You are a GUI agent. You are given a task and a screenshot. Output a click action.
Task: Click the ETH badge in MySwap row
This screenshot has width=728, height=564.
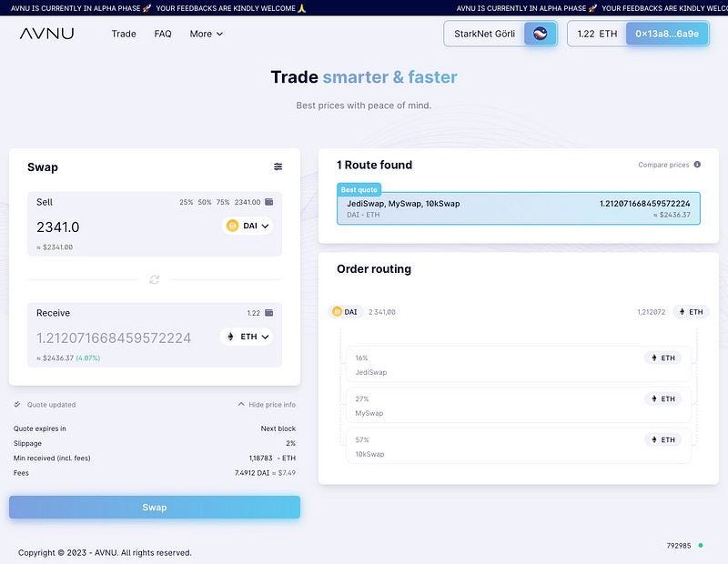[663, 398]
